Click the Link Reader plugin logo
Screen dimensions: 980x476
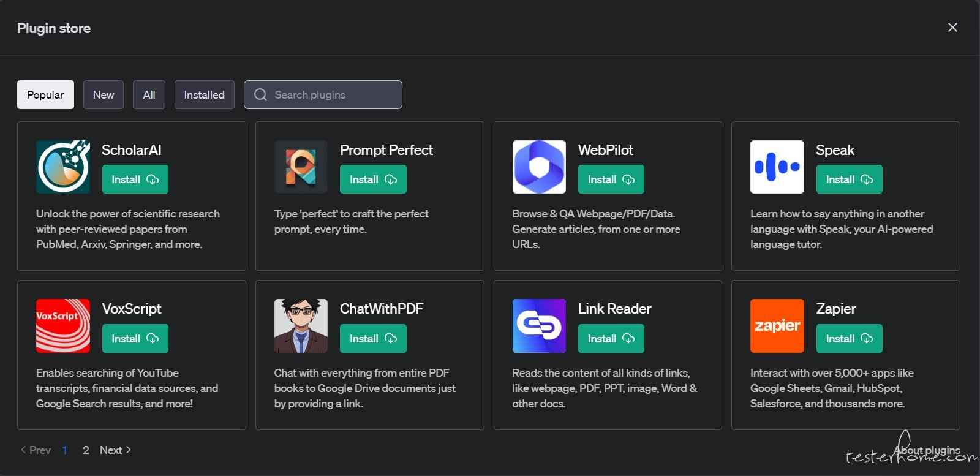click(539, 326)
